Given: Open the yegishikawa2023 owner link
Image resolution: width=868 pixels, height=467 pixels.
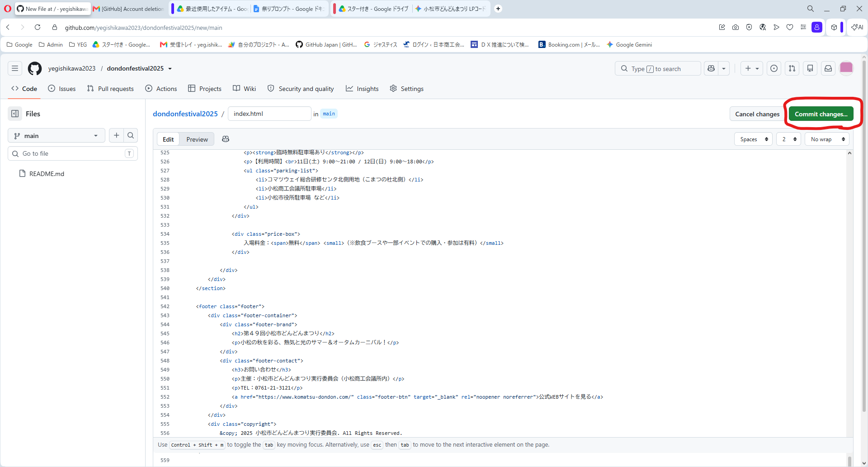Looking at the screenshot, I should pyautogui.click(x=72, y=68).
